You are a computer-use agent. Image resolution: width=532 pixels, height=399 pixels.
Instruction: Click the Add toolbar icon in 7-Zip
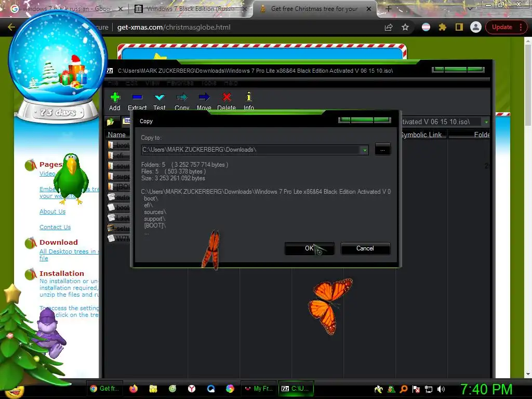115,98
